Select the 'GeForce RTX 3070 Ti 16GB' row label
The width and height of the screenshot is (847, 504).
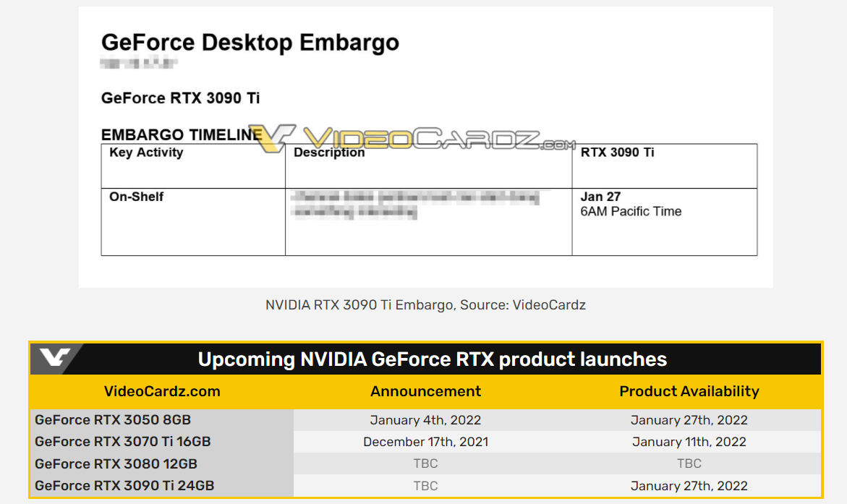pyautogui.click(x=123, y=442)
